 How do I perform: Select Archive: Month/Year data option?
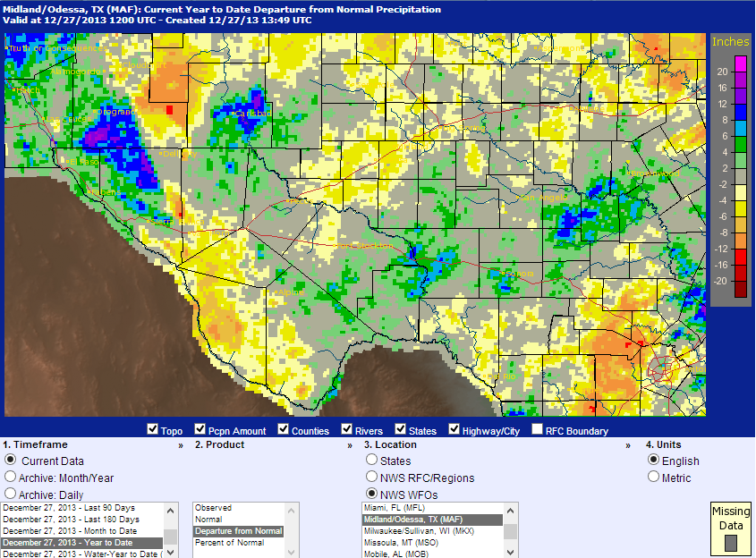click(9, 478)
